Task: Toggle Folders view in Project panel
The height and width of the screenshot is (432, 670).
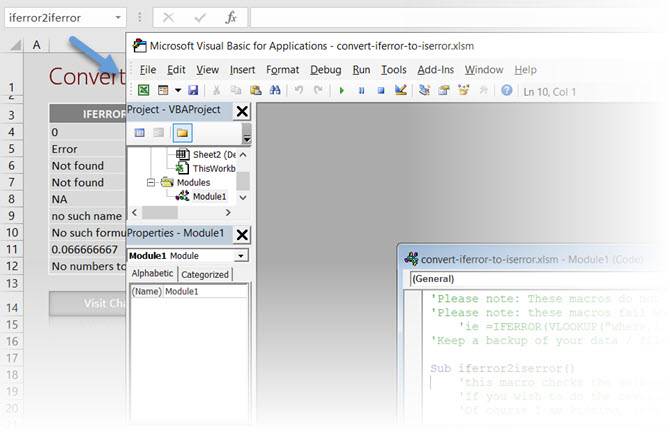Action: (182, 133)
